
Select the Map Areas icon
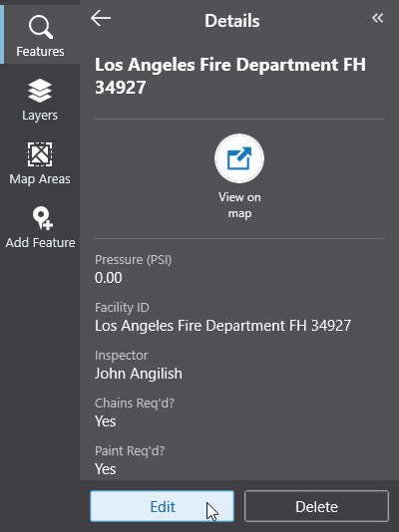point(40,154)
